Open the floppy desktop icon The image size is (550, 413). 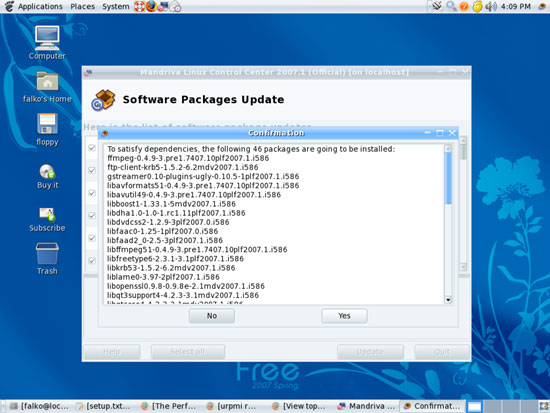pos(47,129)
